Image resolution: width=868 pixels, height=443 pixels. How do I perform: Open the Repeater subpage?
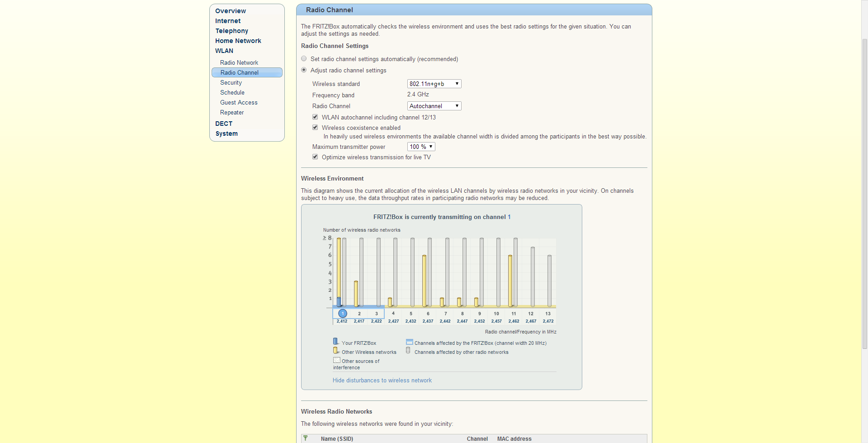coord(232,112)
